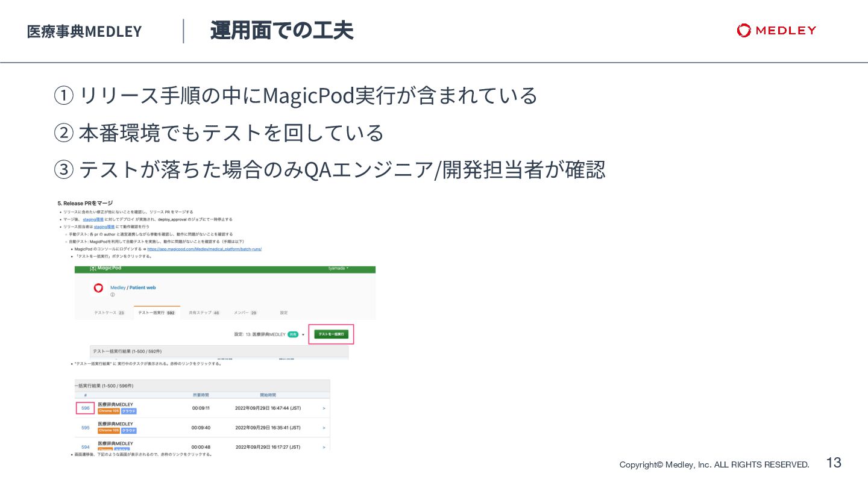The width and height of the screenshot is (868, 488).
Task: Open the settings dropdown arrow beside 共有 badge
Action: pos(303,334)
